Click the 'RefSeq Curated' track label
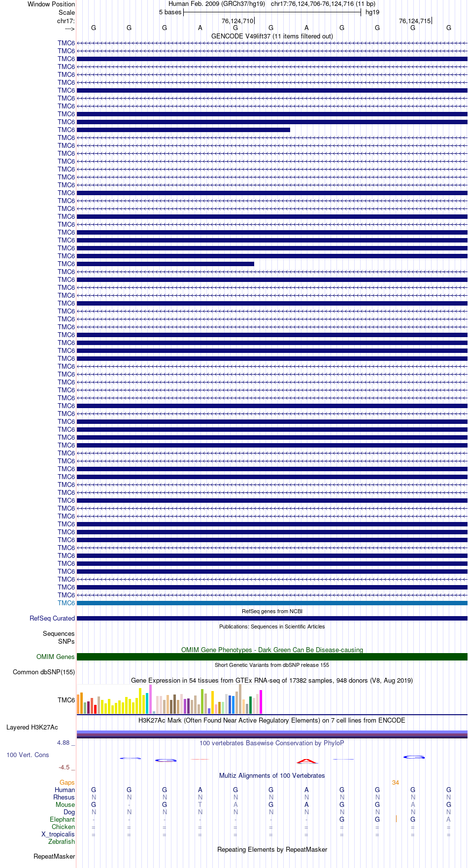The image size is (468, 868). pyautogui.click(x=52, y=619)
